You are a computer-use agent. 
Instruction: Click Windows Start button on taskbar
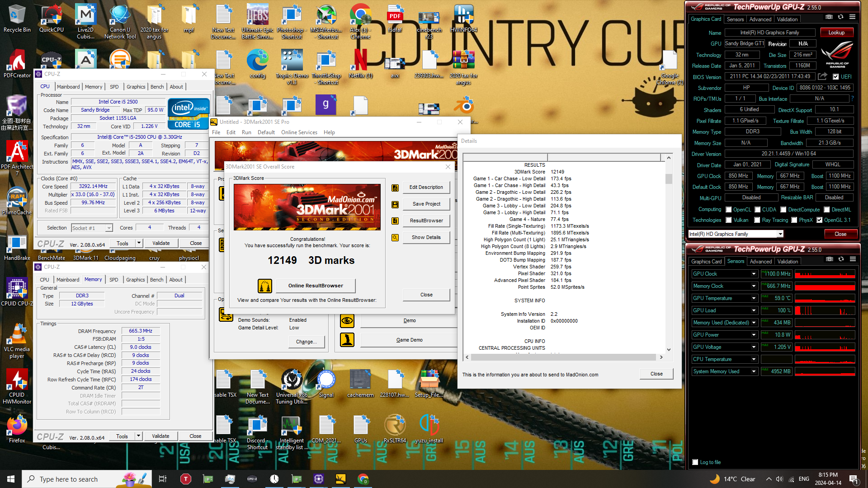tap(11, 479)
